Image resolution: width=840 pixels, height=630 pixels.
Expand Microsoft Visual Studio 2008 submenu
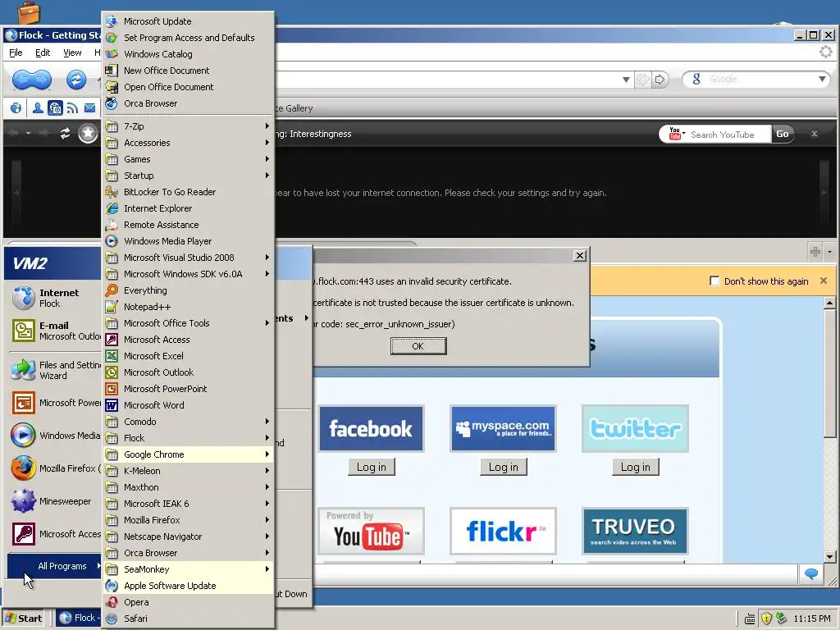(189, 258)
